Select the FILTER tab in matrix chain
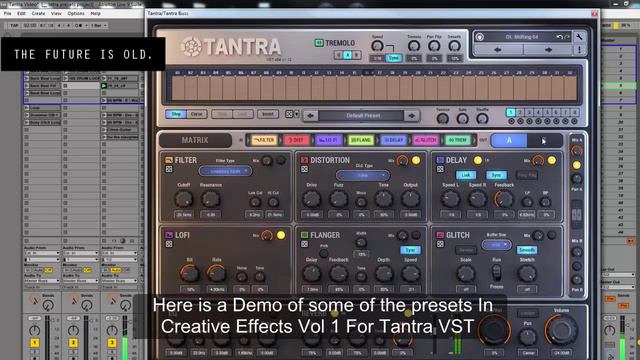The image size is (640, 360). [264, 140]
